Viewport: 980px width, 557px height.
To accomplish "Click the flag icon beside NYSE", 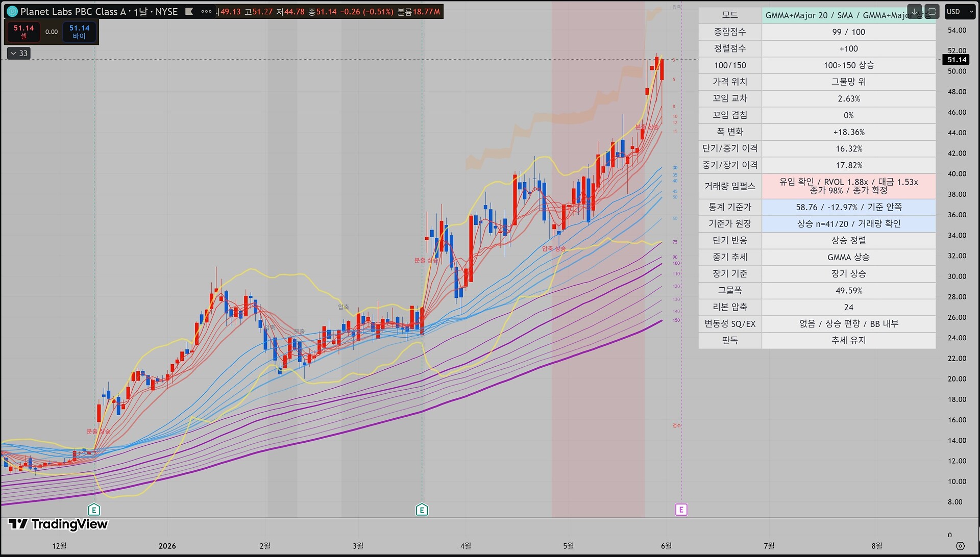I will pyautogui.click(x=189, y=11).
